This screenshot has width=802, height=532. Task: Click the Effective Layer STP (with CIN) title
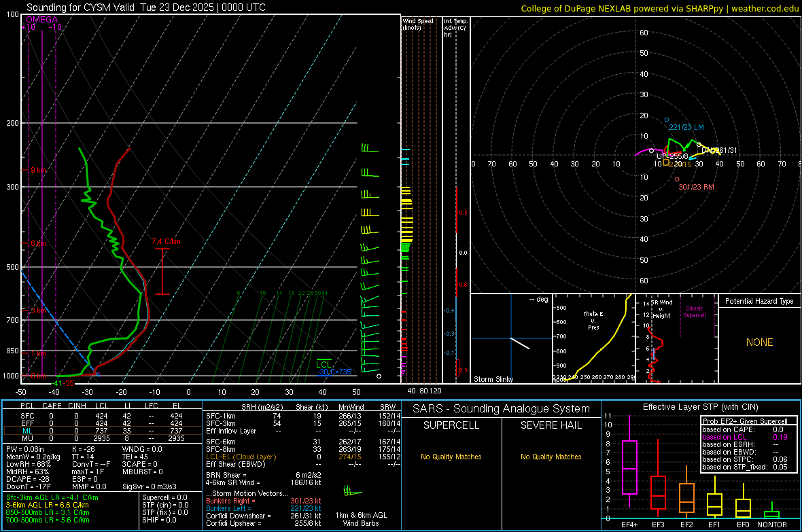click(x=700, y=407)
